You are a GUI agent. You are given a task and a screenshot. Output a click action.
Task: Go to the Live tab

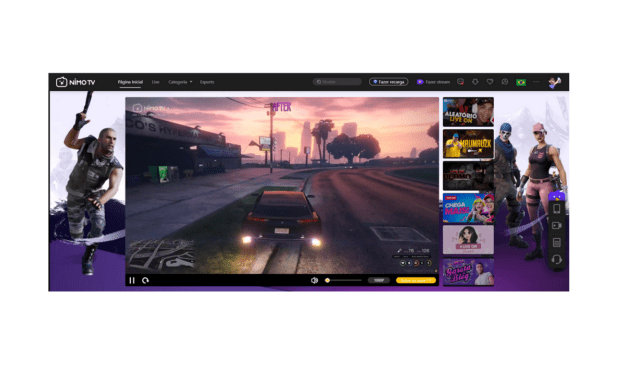pos(155,82)
